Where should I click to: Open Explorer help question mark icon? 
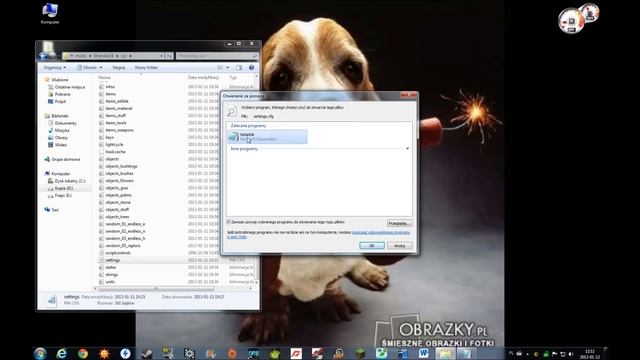click(x=251, y=67)
